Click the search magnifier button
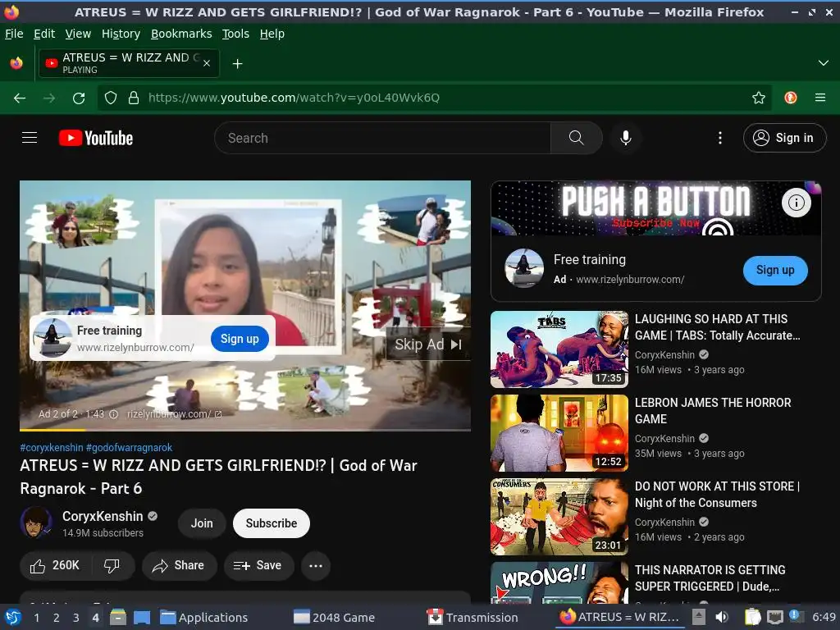840x630 pixels. click(x=576, y=138)
